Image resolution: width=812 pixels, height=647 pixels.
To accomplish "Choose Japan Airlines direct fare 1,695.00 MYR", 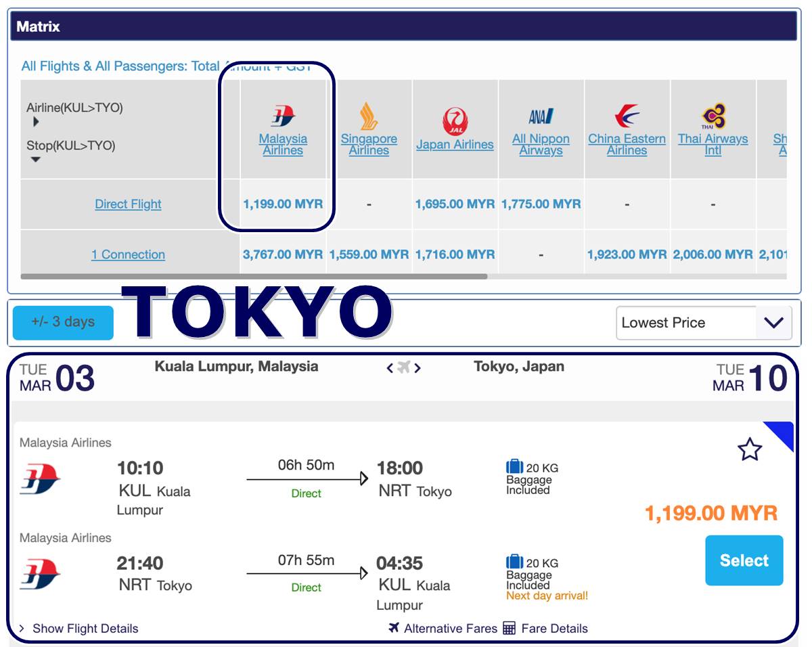I will [x=455, y=204].
